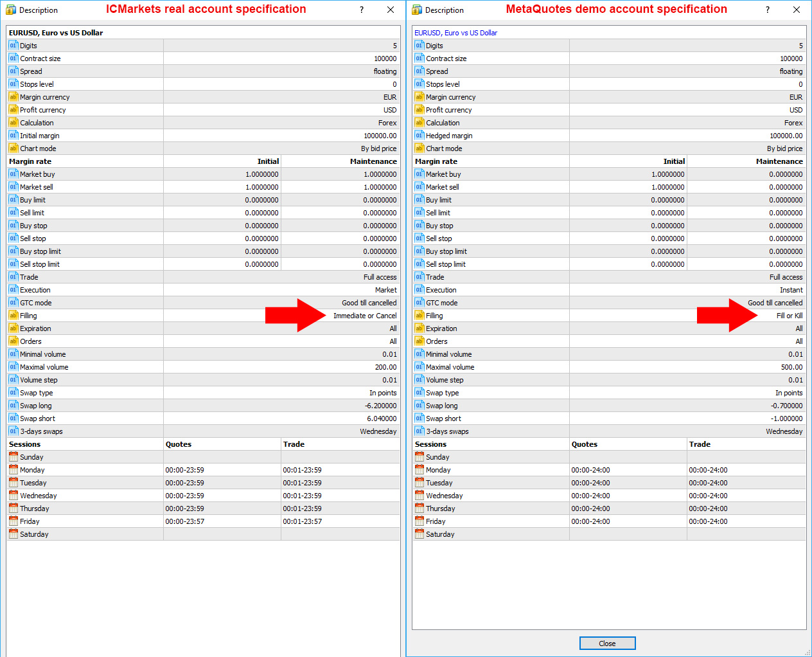The width and height of the screenshot is (812, 657).
Task: Select 'Buy stop limit' label in MetaQuotes window
Action: (x=446, y=251)
